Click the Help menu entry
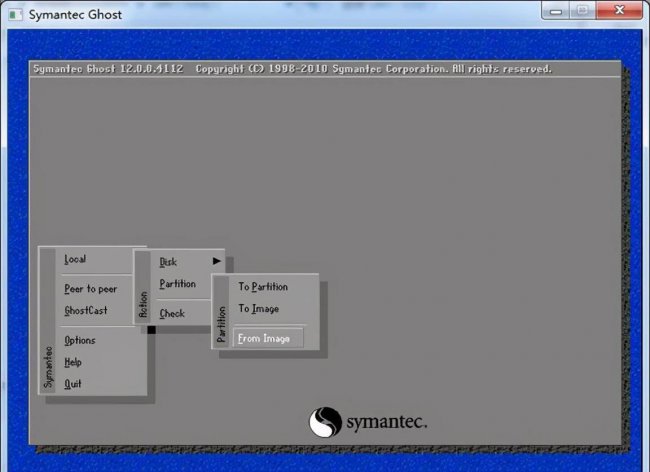650x472 pixels. click(73, 362)
